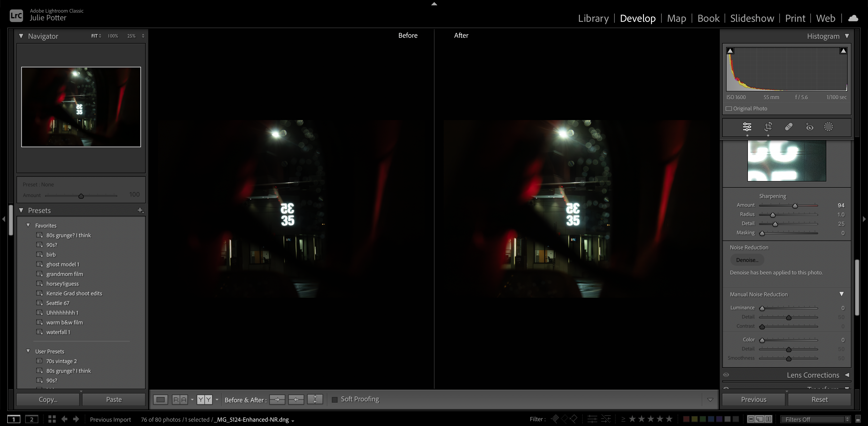Open the Masking tool circle icon

coord(828,127)
